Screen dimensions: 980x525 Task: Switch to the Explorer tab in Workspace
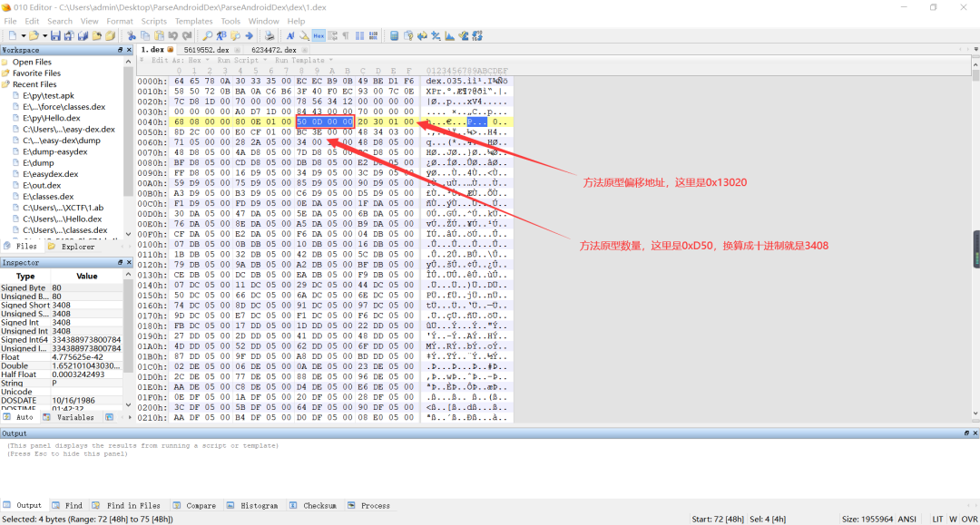(x=72, y=247)
